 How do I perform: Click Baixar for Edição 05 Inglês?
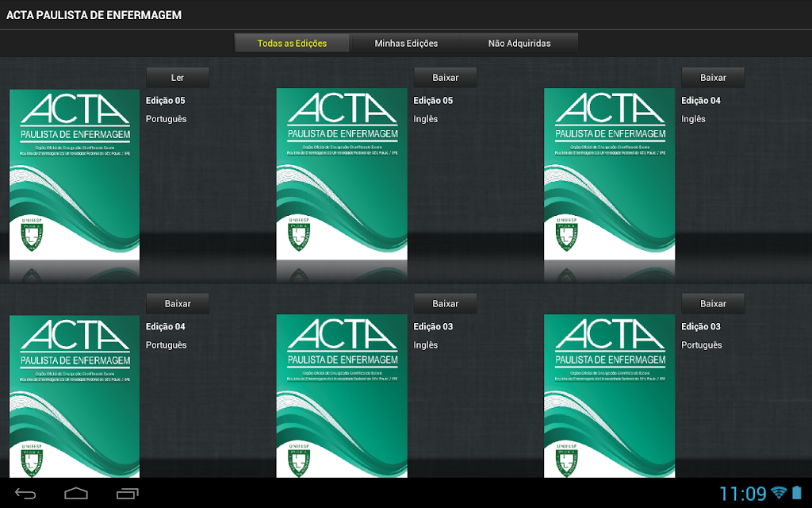click(446, 77)
